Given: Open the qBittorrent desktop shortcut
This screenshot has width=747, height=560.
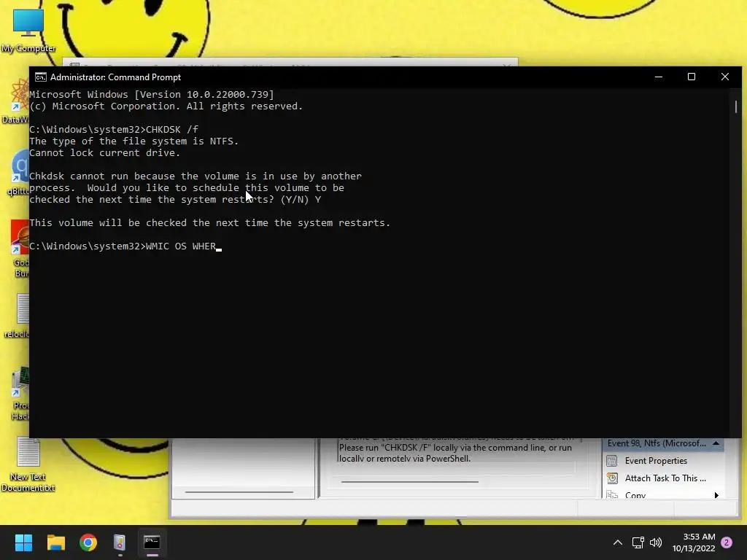Looking at the screenshot, I should click(x=19, y=174).
